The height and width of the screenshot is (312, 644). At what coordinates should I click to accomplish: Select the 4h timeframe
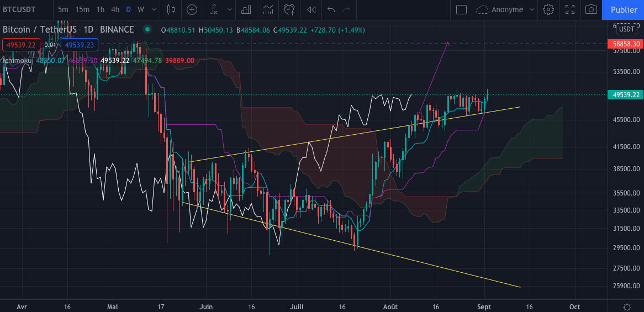(115, 9)
